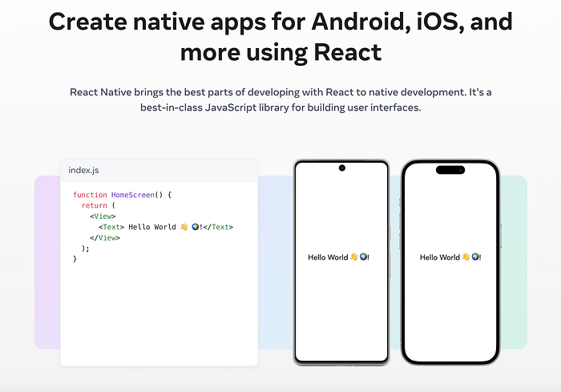The image size is (561, 392).
Task: Click the globe emoji on iPhone screen
Action: (475, 257)
